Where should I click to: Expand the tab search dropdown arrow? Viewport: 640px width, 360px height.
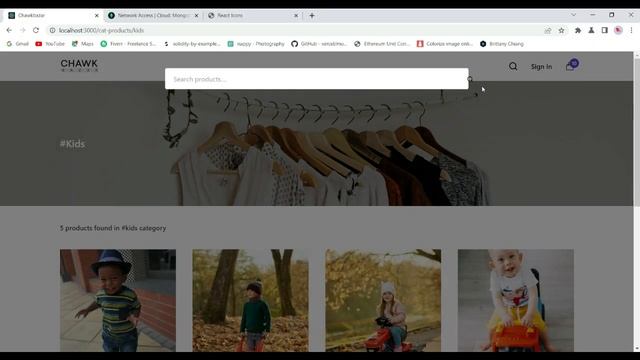pos(573,15)
